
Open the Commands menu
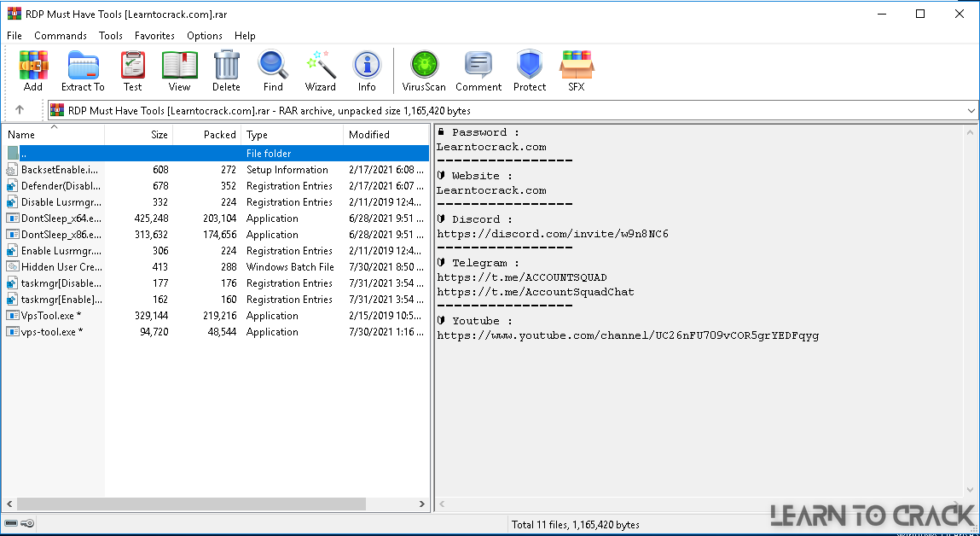(x=60, y=36)
